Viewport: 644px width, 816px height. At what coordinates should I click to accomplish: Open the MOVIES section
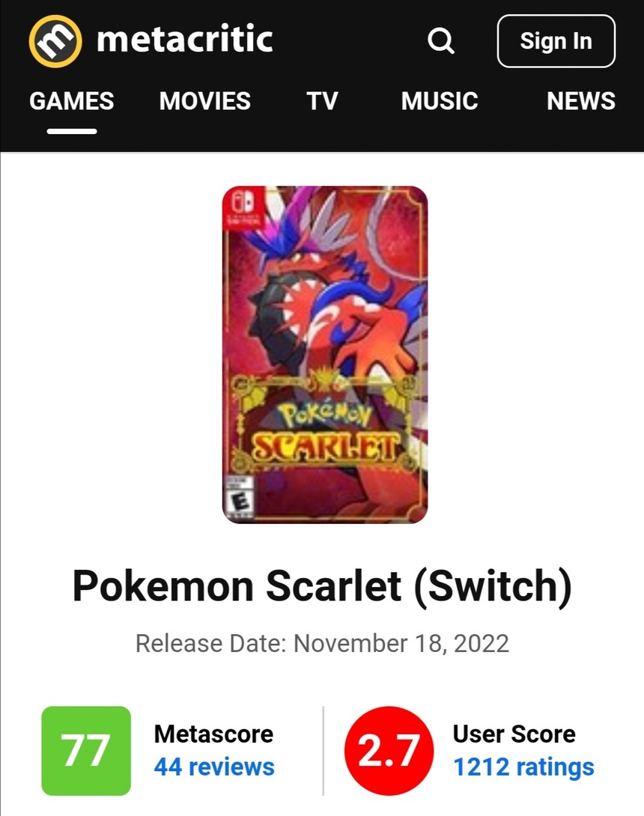[x=205, y=101]
